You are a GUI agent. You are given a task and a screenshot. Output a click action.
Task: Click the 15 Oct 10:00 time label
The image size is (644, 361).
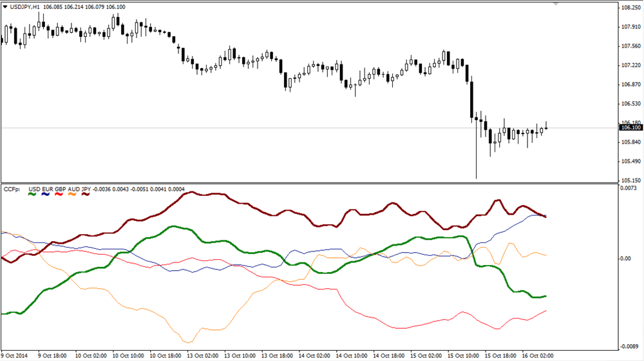coord(462,355)
